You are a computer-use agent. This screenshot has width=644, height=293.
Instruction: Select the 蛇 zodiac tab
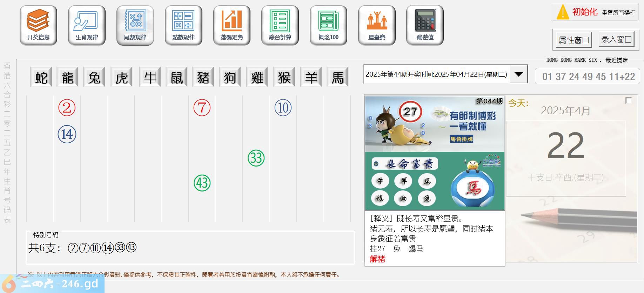tap(41, 77)
